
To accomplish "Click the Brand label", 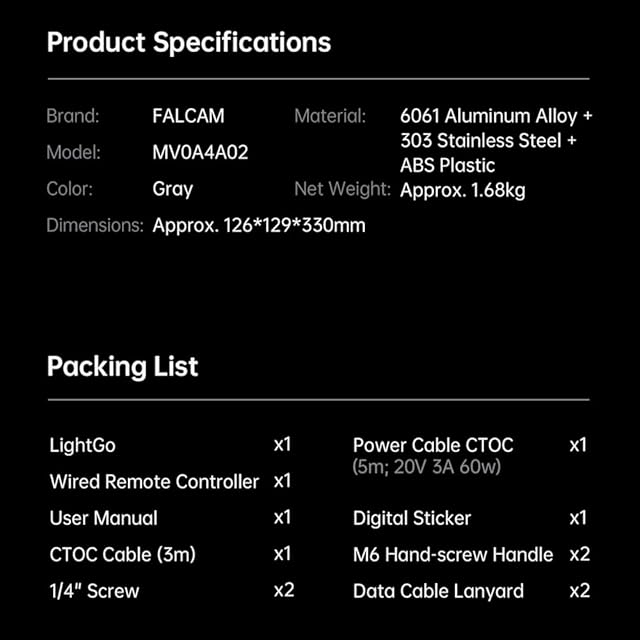I will [73, 116].
